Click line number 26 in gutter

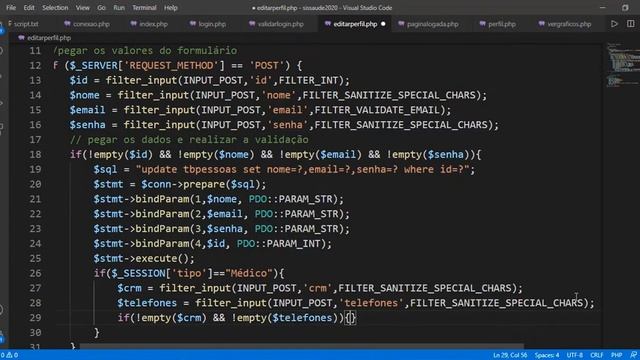pyautogui.click(x=36, y=273)
